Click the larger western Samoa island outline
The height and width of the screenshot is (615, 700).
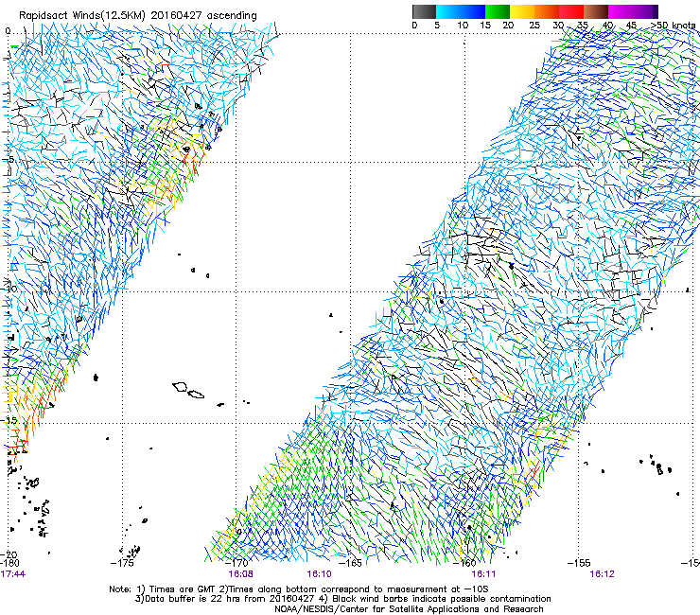180,386
